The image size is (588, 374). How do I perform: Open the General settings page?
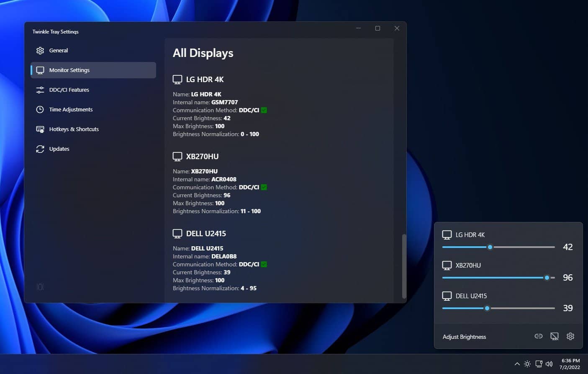pyautogui.click(x=58, y=50)
